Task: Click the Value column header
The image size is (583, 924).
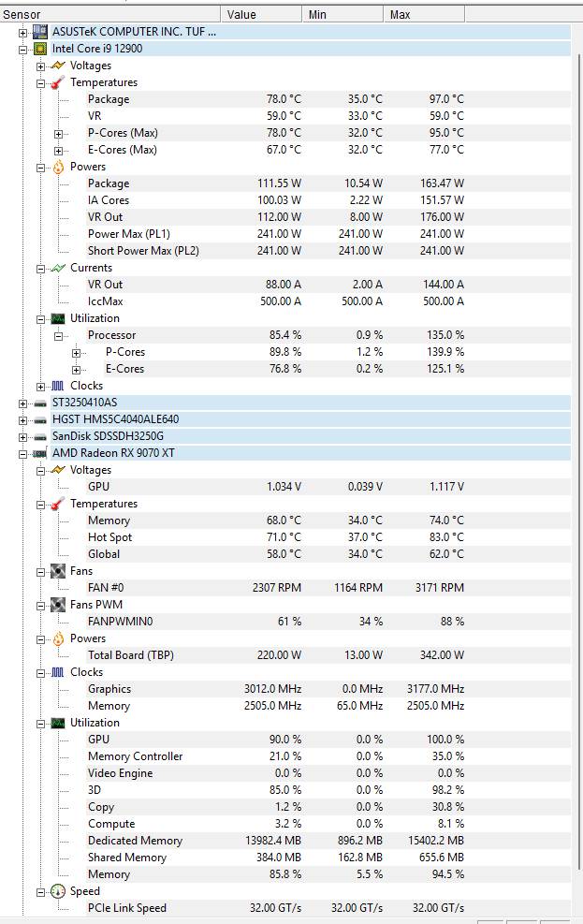Action: point(261,15)
